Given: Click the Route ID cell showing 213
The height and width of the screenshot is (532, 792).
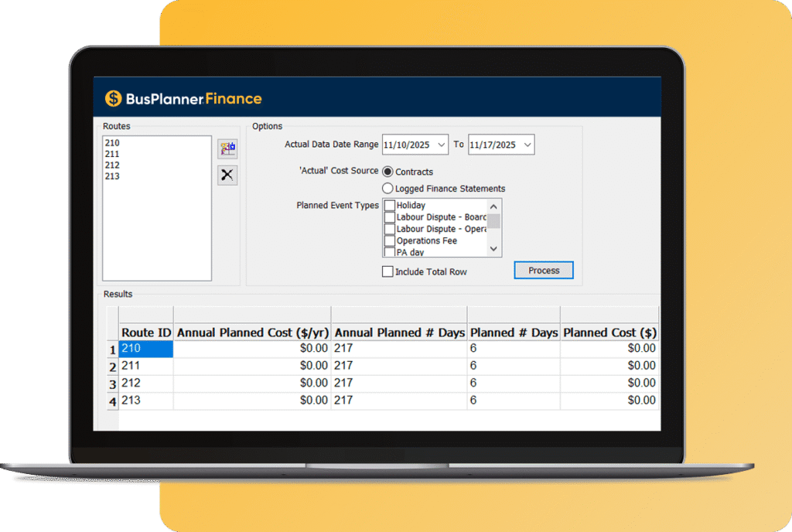Looking at the screenshot, I should (146, 401).
